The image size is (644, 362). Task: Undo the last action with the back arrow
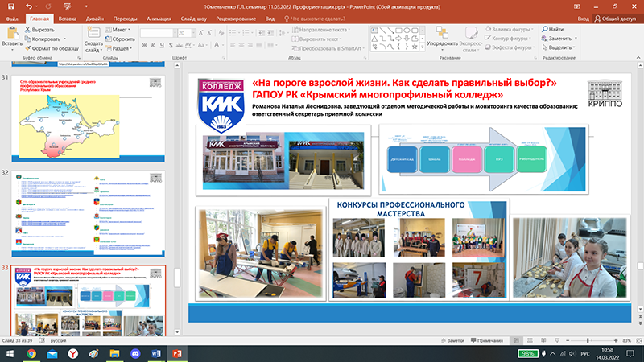tap(28, 6)
